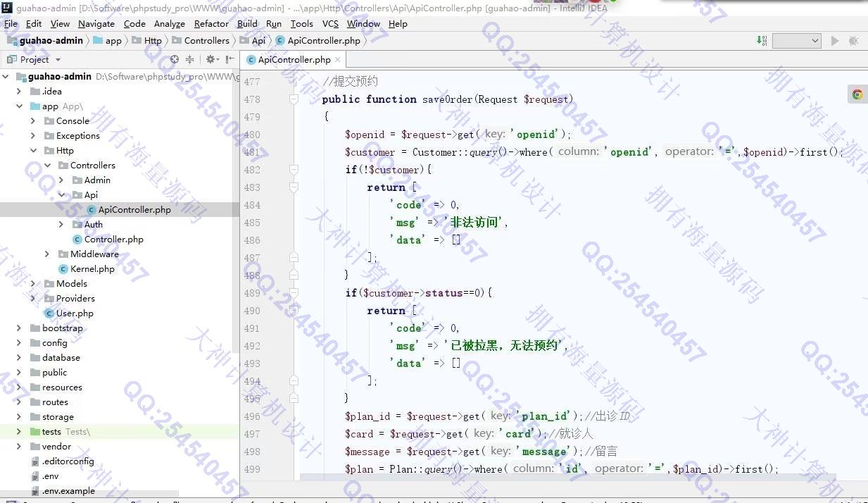Open in Chrome browser icon in editor
The height and width of the screenshot is (503, 868).
(x=857, y=94)
